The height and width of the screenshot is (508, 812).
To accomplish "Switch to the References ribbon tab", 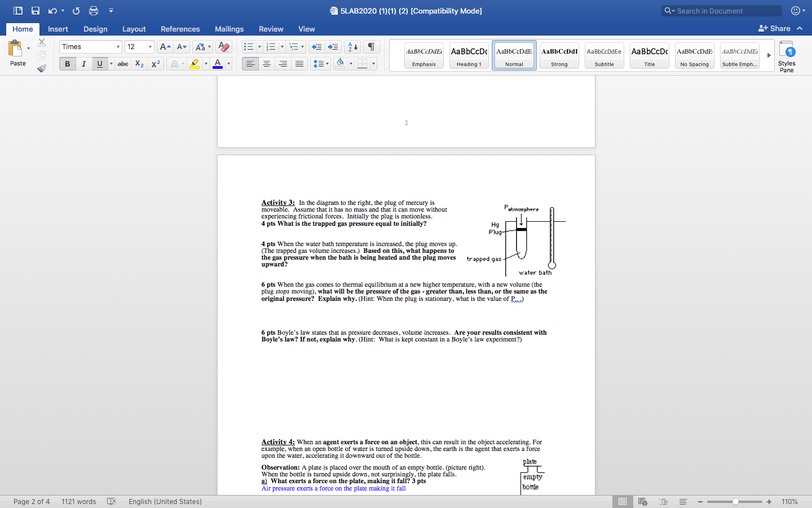I will point(180,29).
